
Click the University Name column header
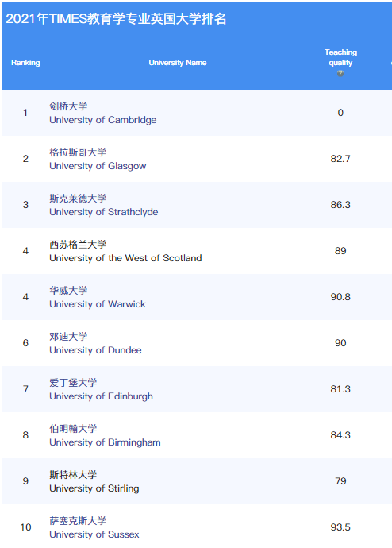[178, 63]
